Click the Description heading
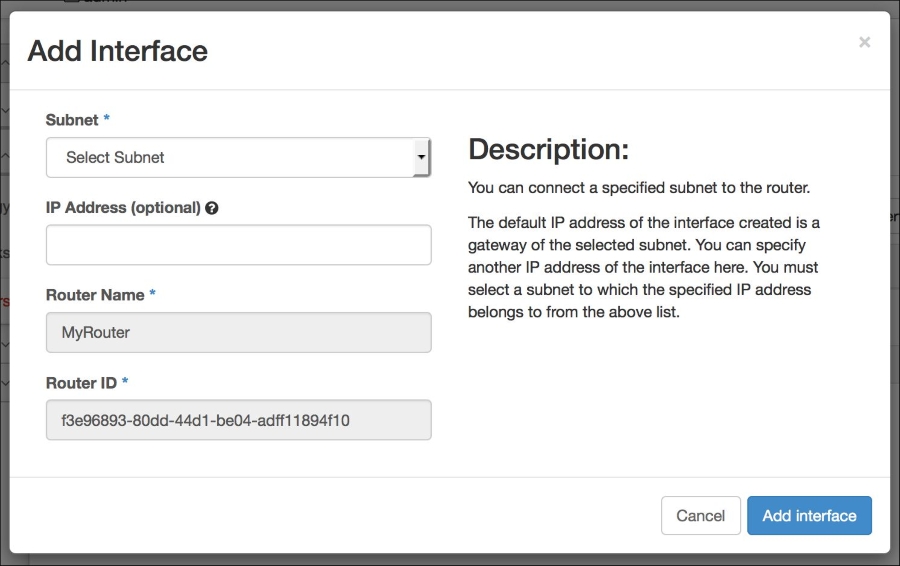 pyautogui.click(x=549, y=149)
